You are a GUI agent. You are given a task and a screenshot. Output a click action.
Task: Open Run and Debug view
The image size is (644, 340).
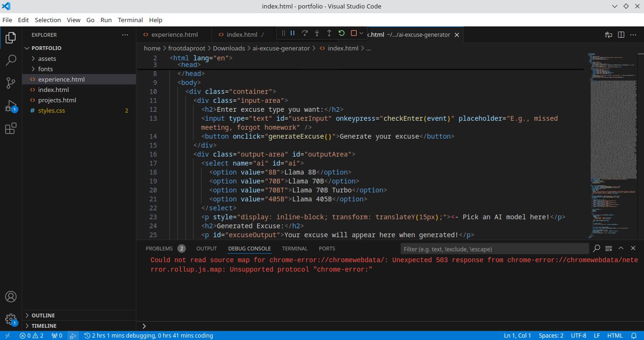11,106
